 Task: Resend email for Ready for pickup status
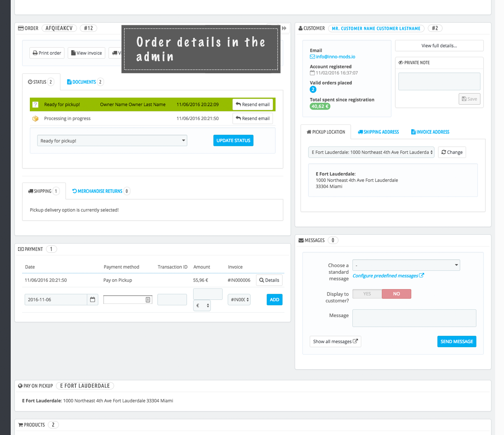coord(253,105)
